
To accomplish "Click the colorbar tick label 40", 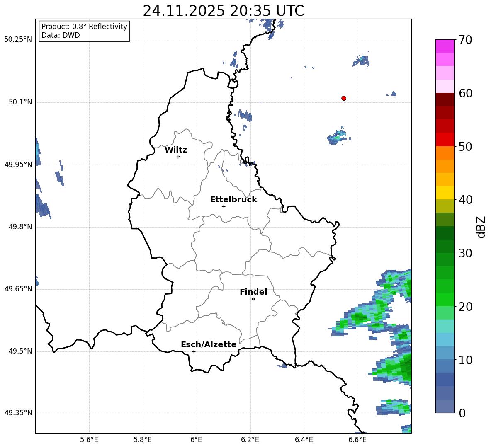I will [x=465, y=200].
